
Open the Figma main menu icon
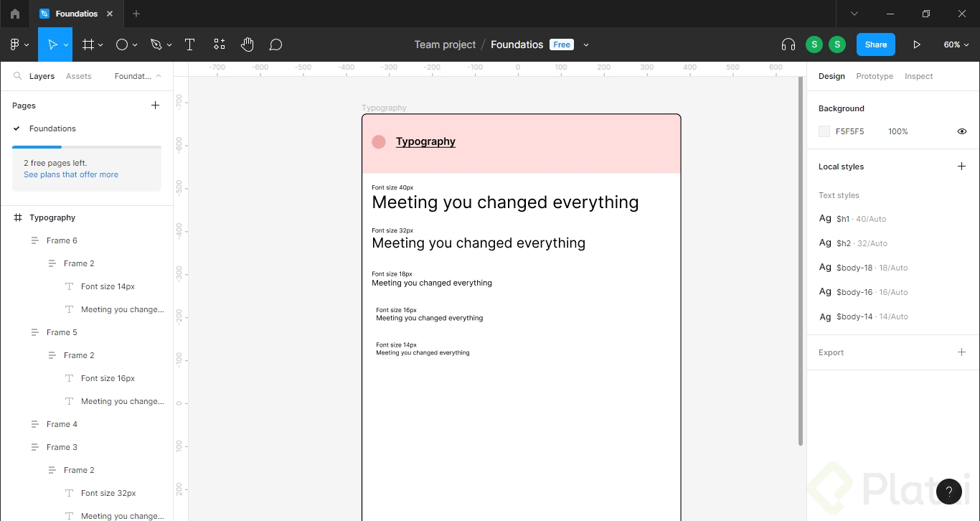[14, 44]
